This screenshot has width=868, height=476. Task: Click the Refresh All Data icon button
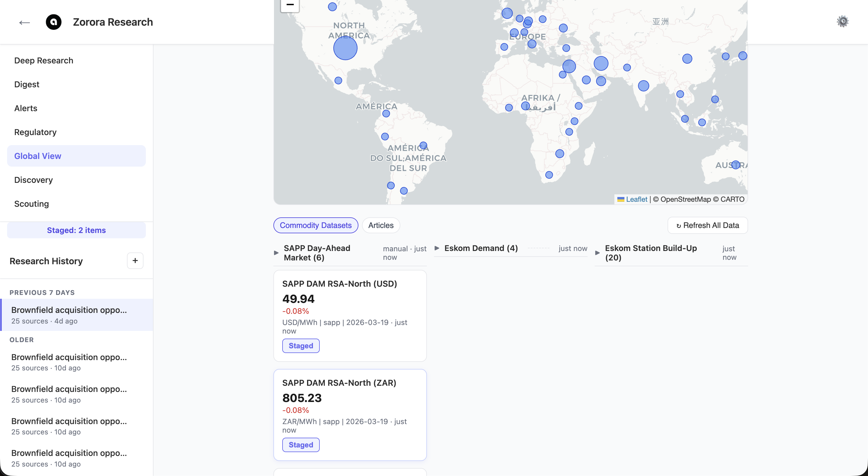point(707,225)
